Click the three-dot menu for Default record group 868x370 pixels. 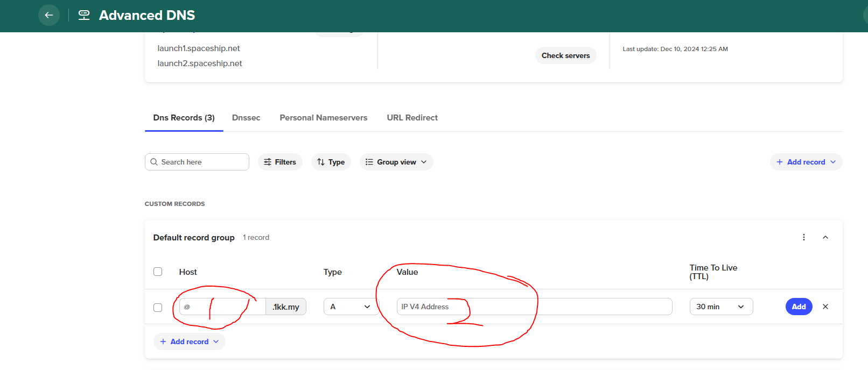click(803, 237)
